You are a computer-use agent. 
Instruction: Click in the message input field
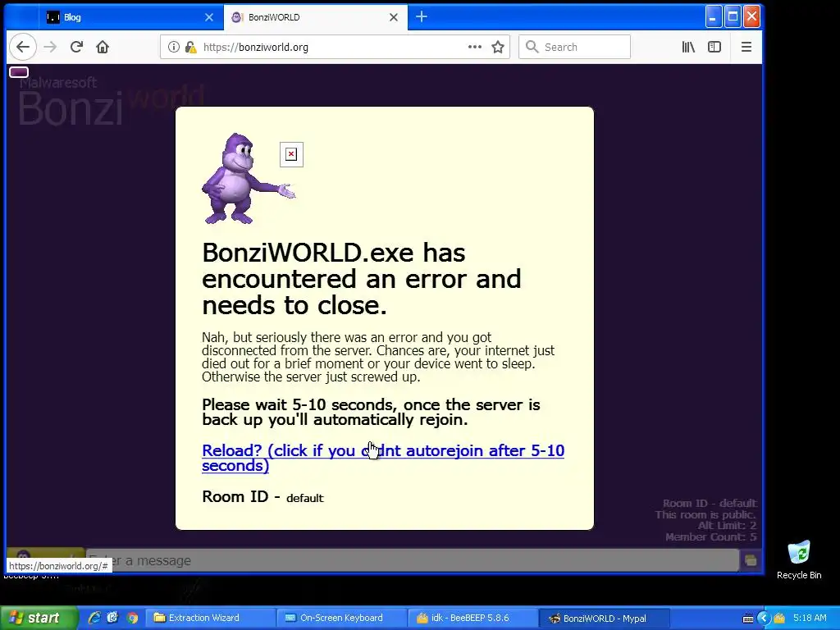click(413, 560)
